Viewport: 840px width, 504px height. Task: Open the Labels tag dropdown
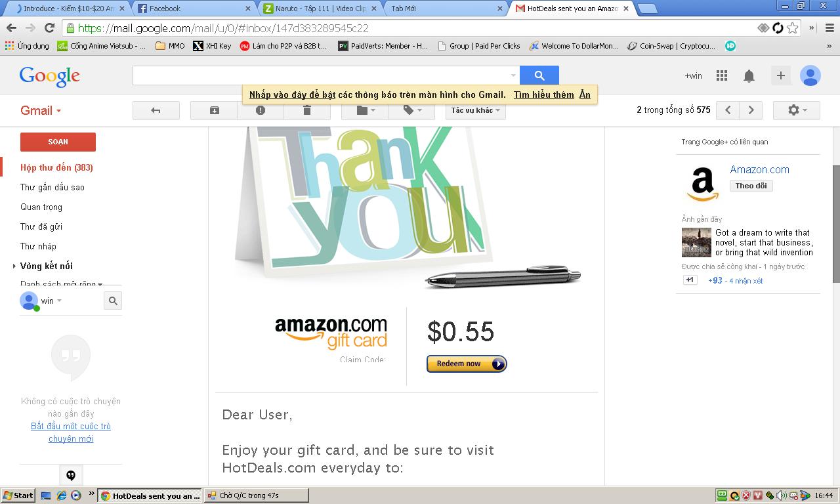[411, 110]
